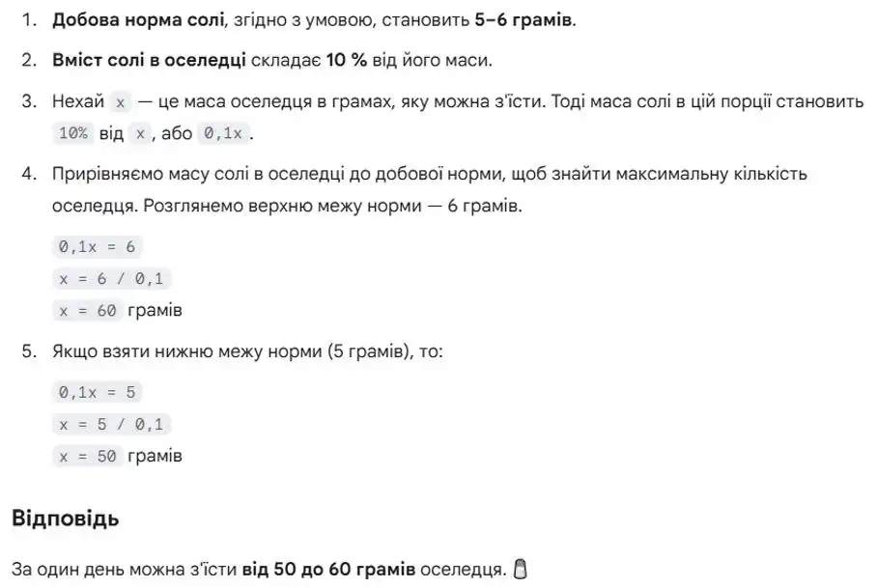Click the bold text Вміст солі в оселедці
The image size is (877, 588).
click(x=149, y=61)
